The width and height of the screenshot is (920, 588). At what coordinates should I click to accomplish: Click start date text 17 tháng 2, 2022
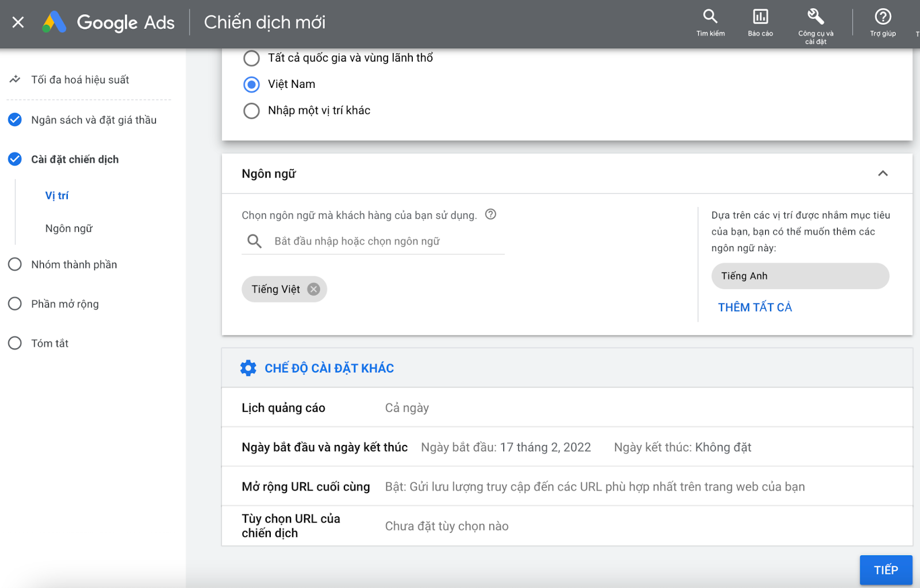click(546, 447)
